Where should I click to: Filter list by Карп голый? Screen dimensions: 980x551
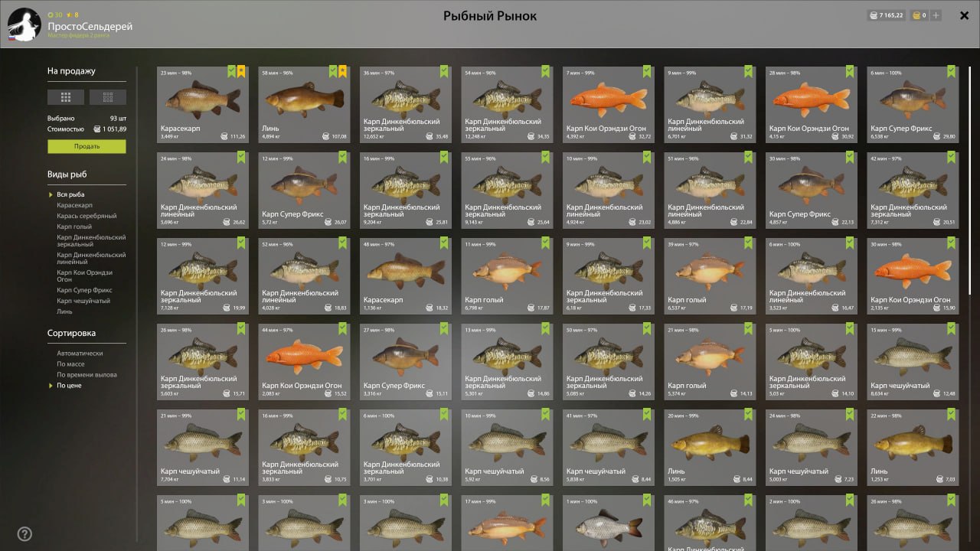pyautogui.click(x=74, y=227)
